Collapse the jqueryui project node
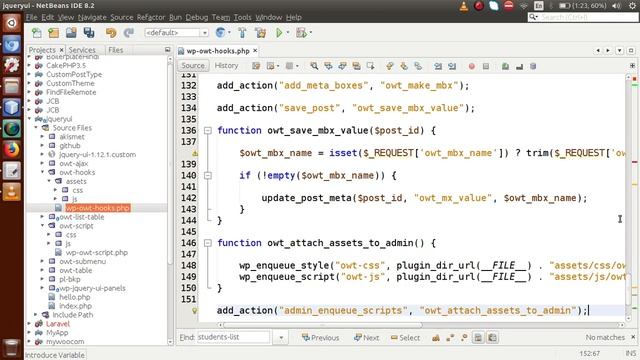Image resolution: width=640 pixels, height=360 pixels. click(x=29, y=119)
